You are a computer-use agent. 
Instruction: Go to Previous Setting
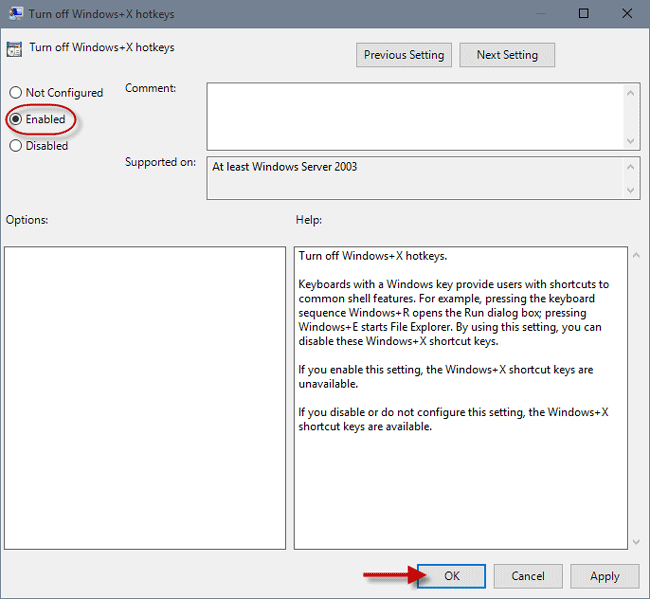point(404,55)
